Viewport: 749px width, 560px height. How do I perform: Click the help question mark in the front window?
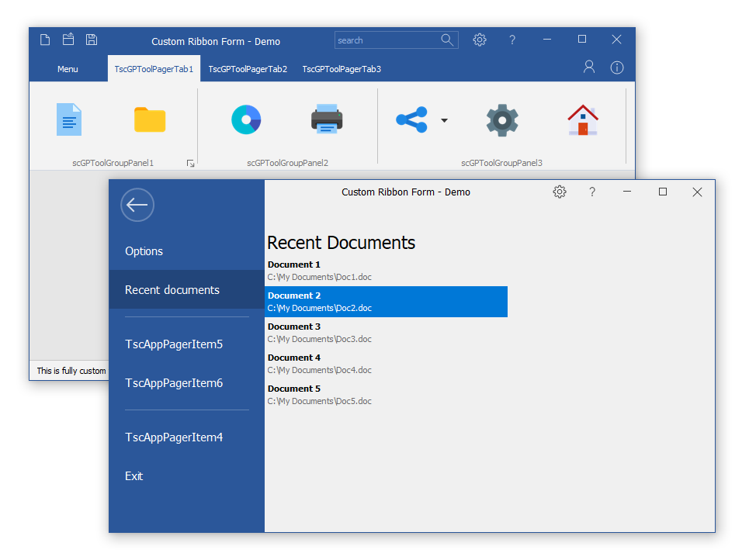coord(592,192)
